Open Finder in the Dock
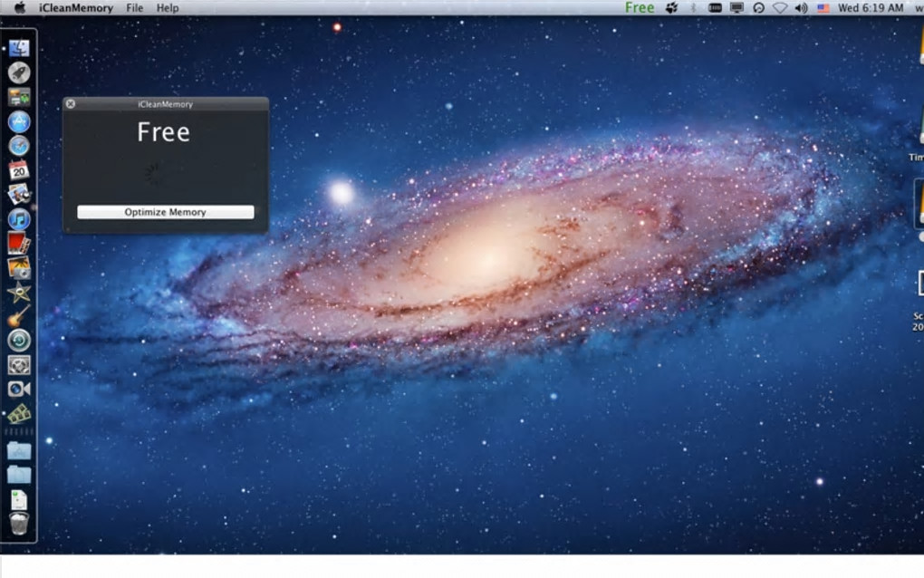The width and height of the screenshot is (924, 578). (x=19, y=48)
